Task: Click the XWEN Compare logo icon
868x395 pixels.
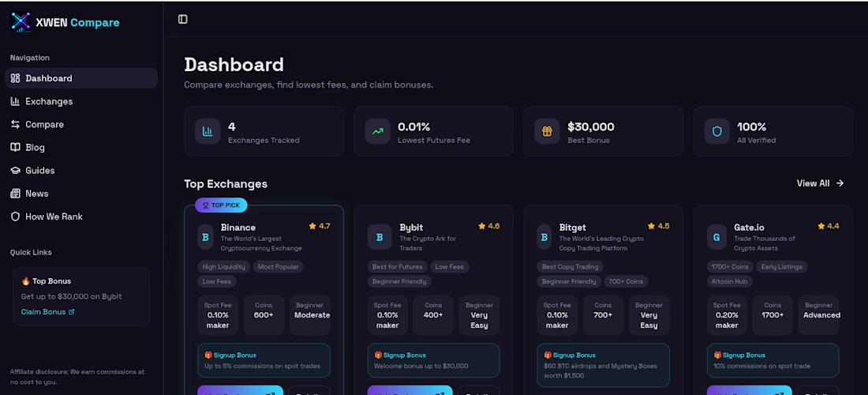Action: coord(21,22)
